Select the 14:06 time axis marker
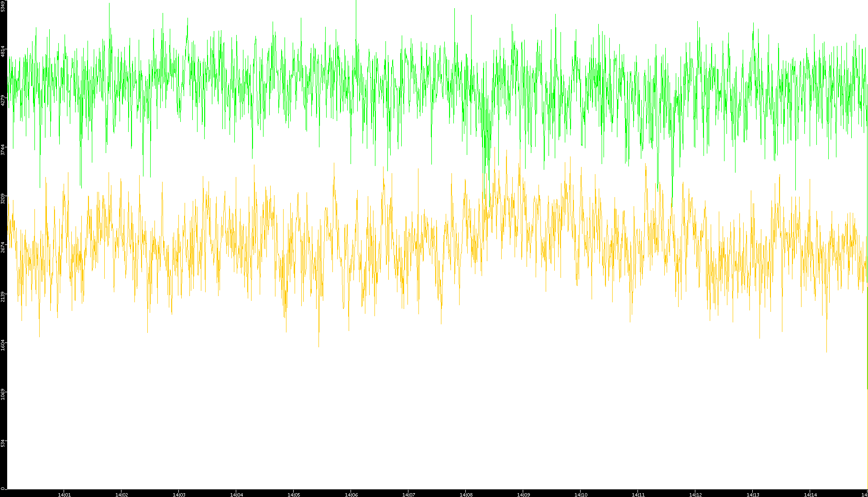 (351, 495)
